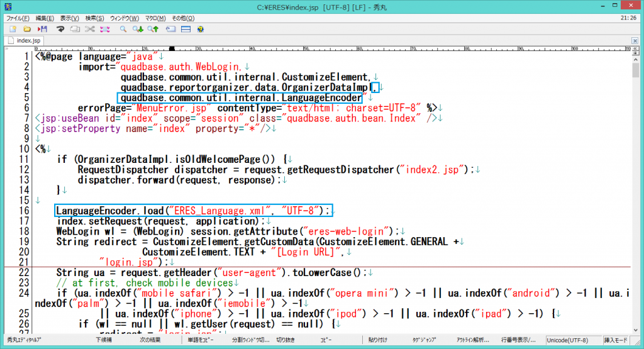Viewport: 644px width, 349px height.
Task: Select the index.jsp document tab
Action: click(28, 40)
